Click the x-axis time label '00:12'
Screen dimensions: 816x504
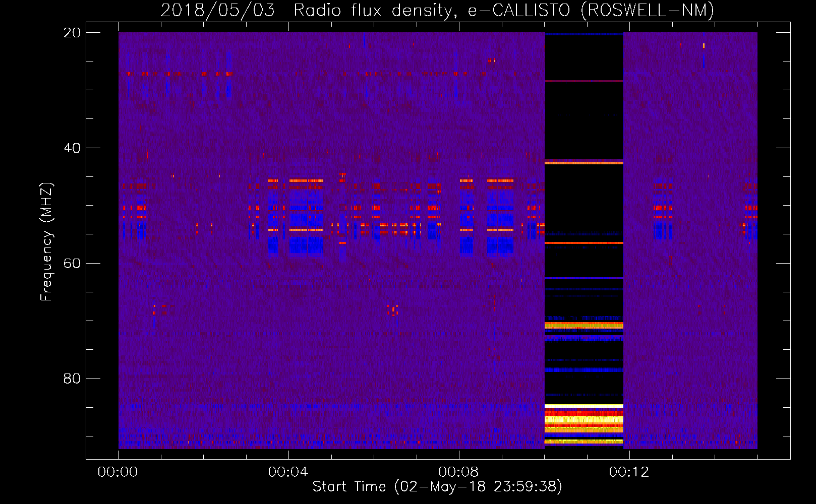click(629, 472)
